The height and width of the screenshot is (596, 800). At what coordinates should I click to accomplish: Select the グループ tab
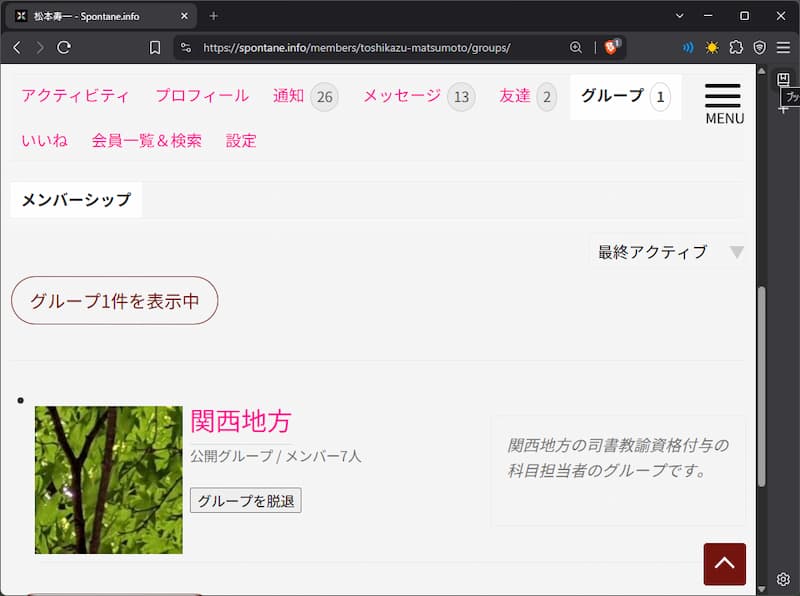click(x=626, y=96)
